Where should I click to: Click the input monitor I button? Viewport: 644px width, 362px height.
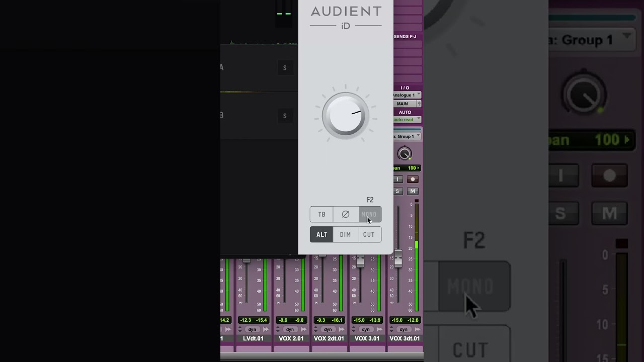tap(397, 179)
